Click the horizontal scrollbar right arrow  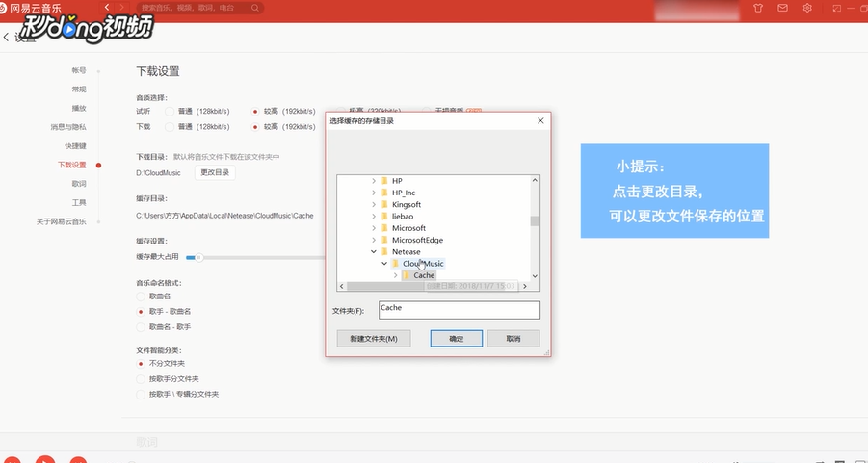point(525,287)
